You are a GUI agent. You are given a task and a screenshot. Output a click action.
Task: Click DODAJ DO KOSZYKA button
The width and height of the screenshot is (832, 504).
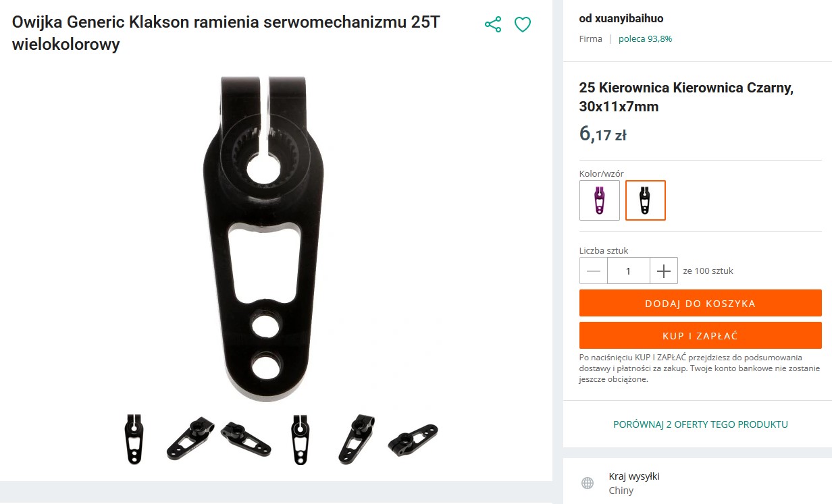[x=700, y=303]
